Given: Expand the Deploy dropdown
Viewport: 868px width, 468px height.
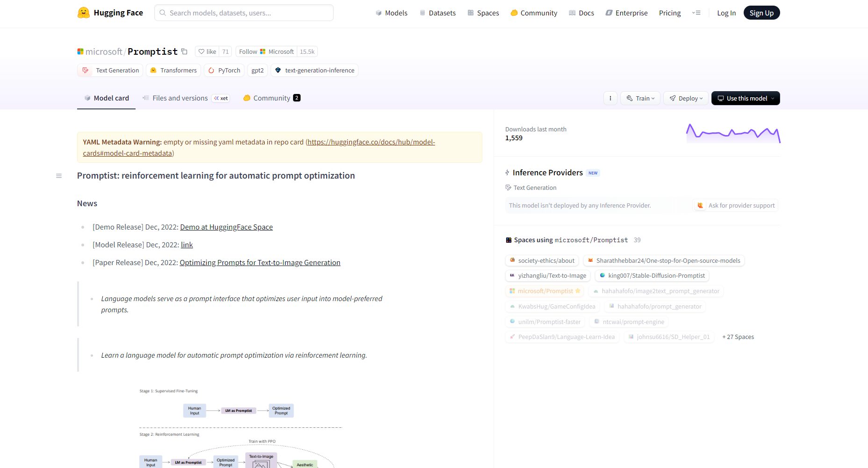Looking at the screenshot, I should (x=686, y=98).
